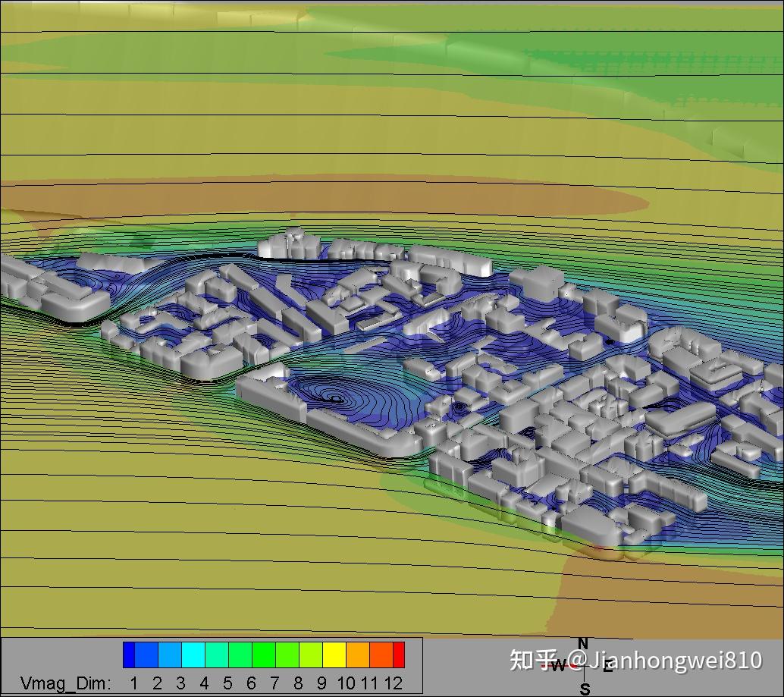Viewport: 784px width, 697px height.
Task: Select the red tick on the compass axis
Action: click(x=573, y=665)
